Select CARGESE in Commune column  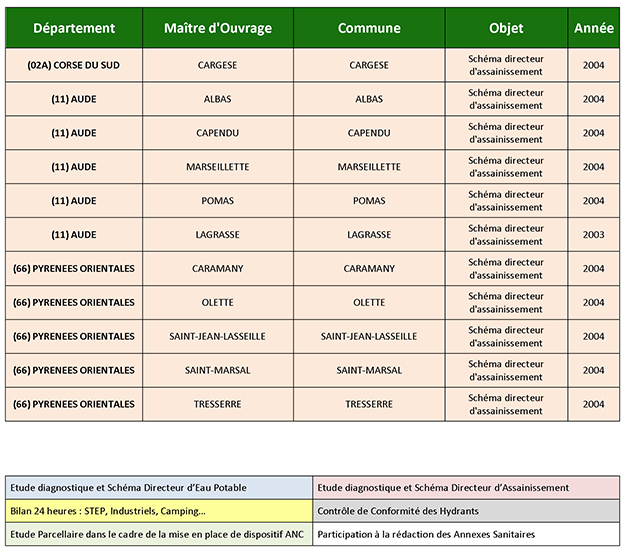(369, 65)
